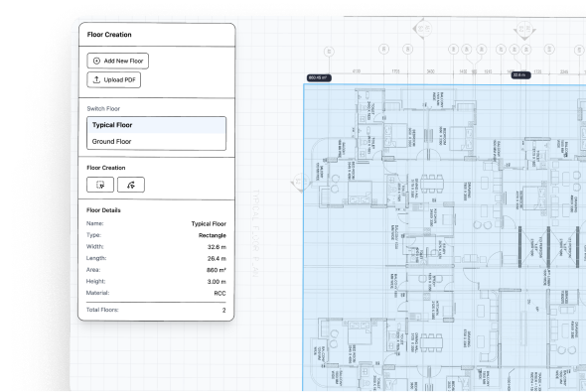586x392 pixels.
Task: Click the upload arrow icon in Upload PDF
Action: click(x=96, y=79)
